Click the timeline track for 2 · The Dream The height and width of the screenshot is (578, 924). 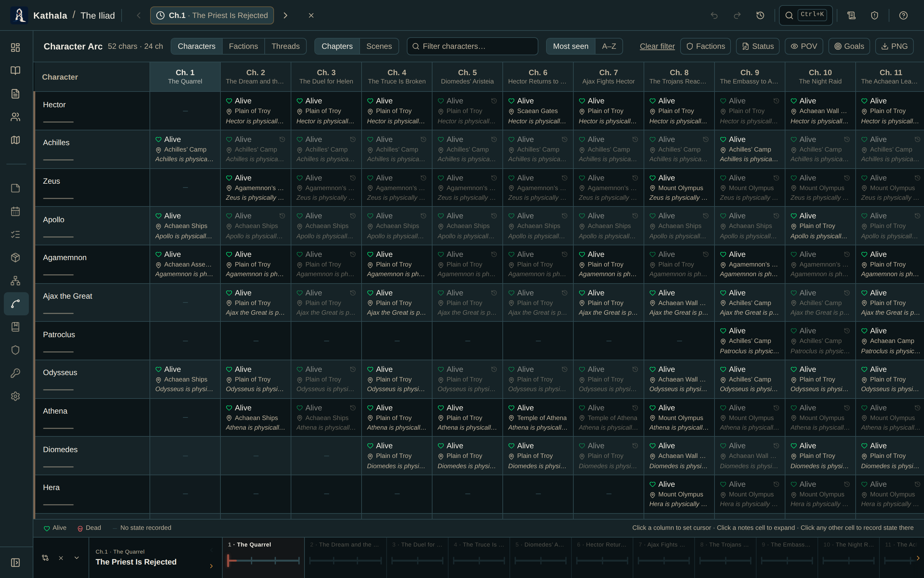[x=345, y=561]
